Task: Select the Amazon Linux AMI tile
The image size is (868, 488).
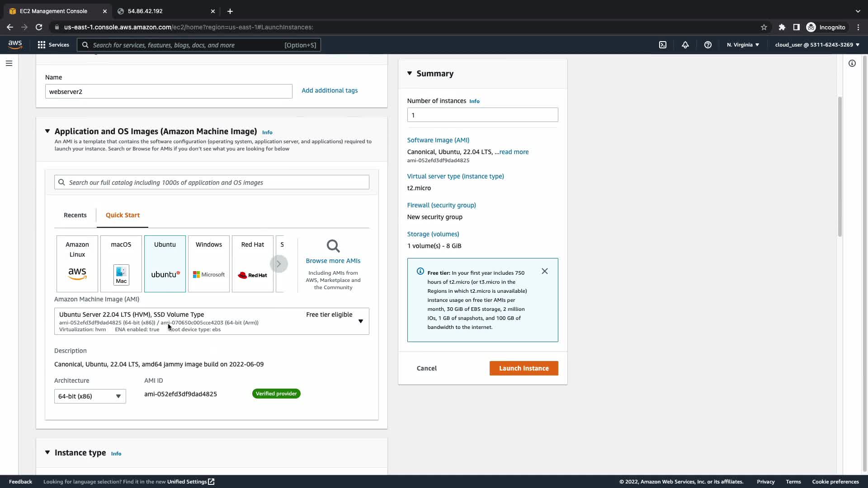Action: [x=77, y=263]
